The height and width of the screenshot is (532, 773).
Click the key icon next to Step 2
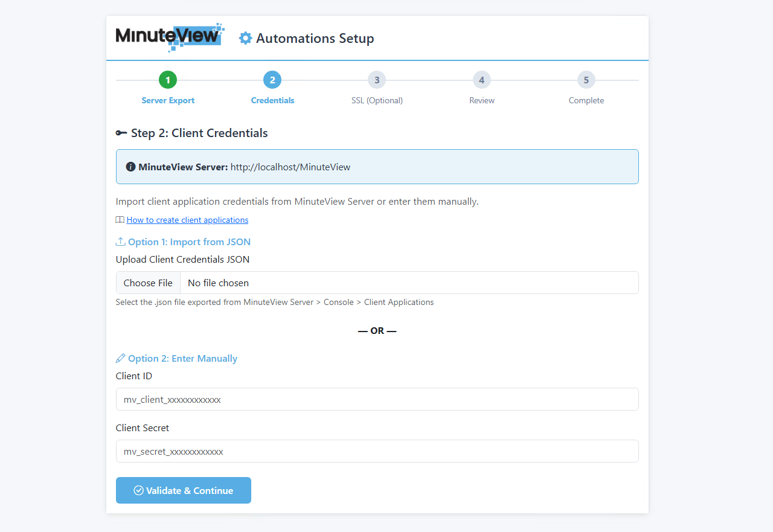[121, 132]
